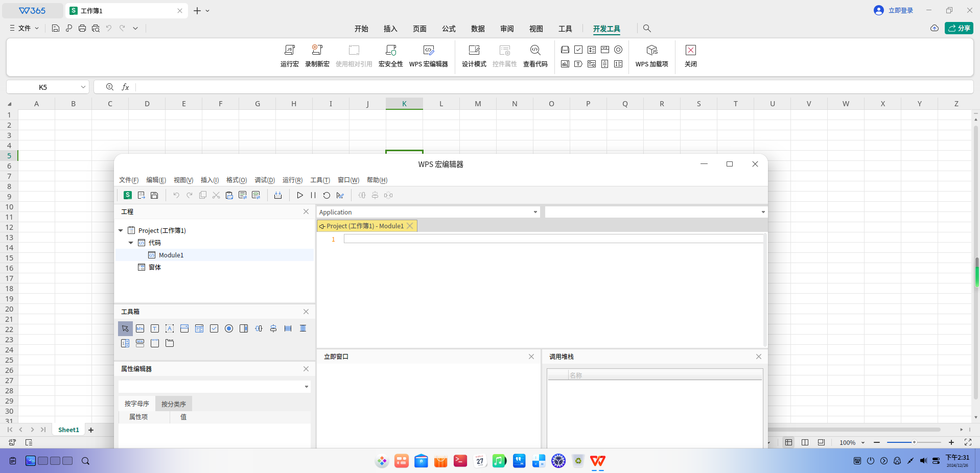Click the option button form control in ribbon
Screen dimensions: 980x473
point(618,50)
